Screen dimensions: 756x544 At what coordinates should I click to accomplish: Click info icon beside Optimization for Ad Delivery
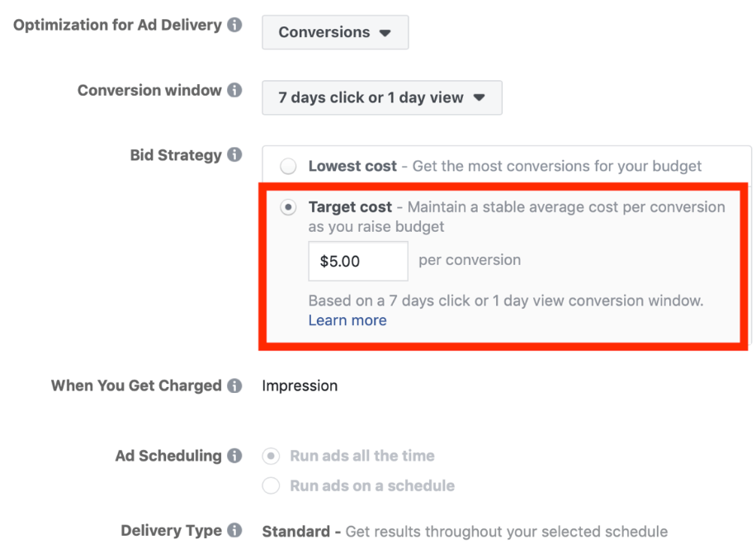point(235,26)
